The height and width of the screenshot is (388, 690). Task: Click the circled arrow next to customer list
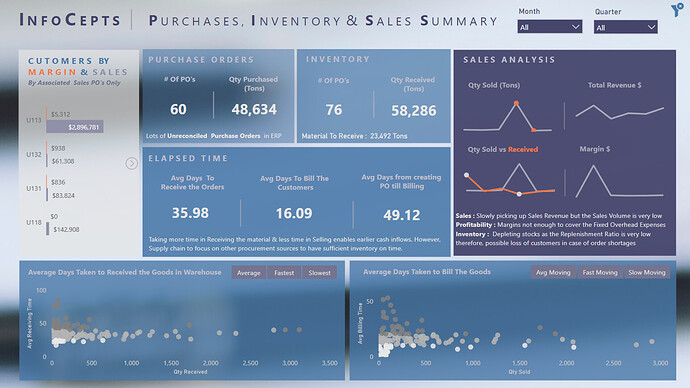pos(132,164)
